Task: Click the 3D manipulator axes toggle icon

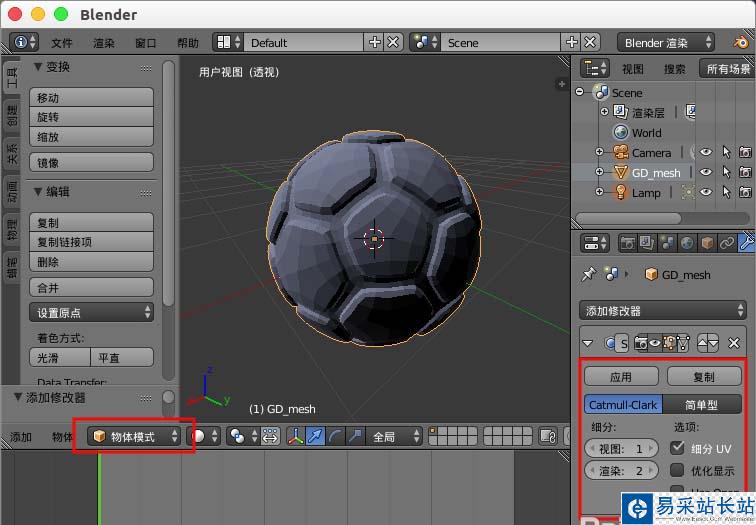Action: click(297, 436)
